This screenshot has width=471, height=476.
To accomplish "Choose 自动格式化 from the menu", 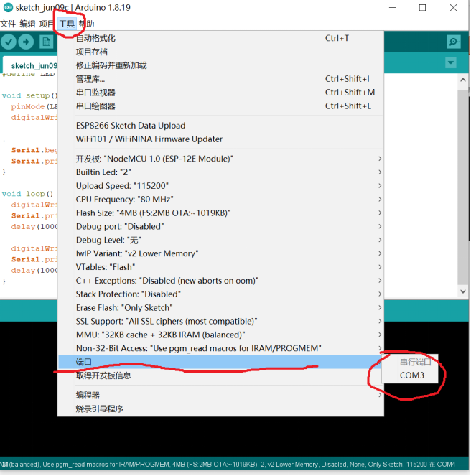I will click(220, 38).
